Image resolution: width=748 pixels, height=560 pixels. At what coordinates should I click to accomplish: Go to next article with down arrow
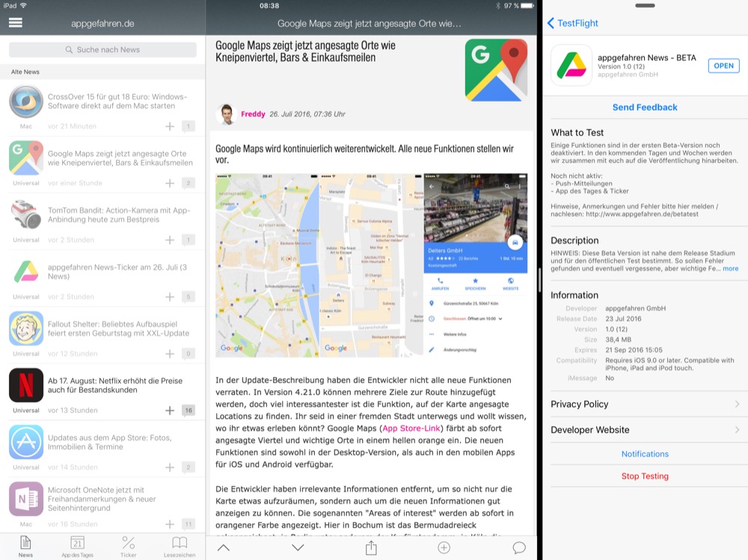[x=298, y=548]
